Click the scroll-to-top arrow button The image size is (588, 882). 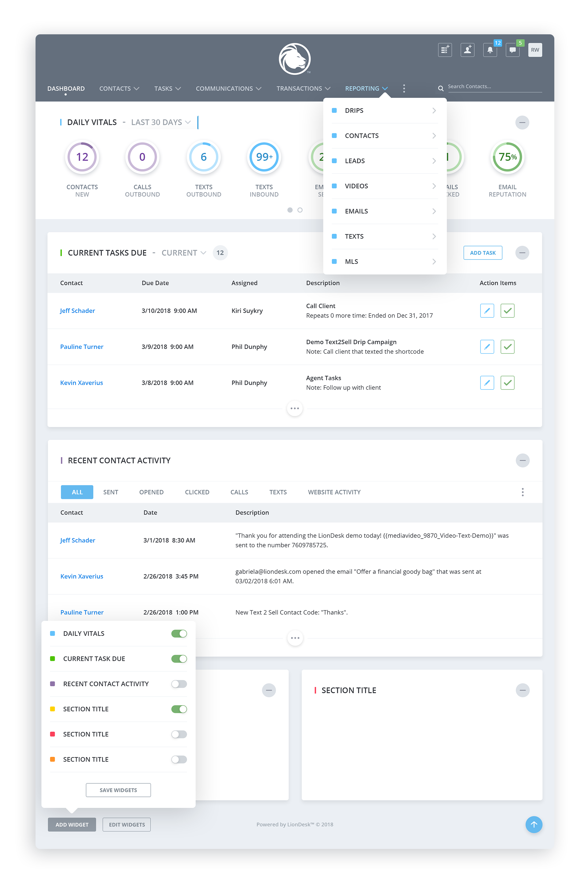[x=533, y=824]
